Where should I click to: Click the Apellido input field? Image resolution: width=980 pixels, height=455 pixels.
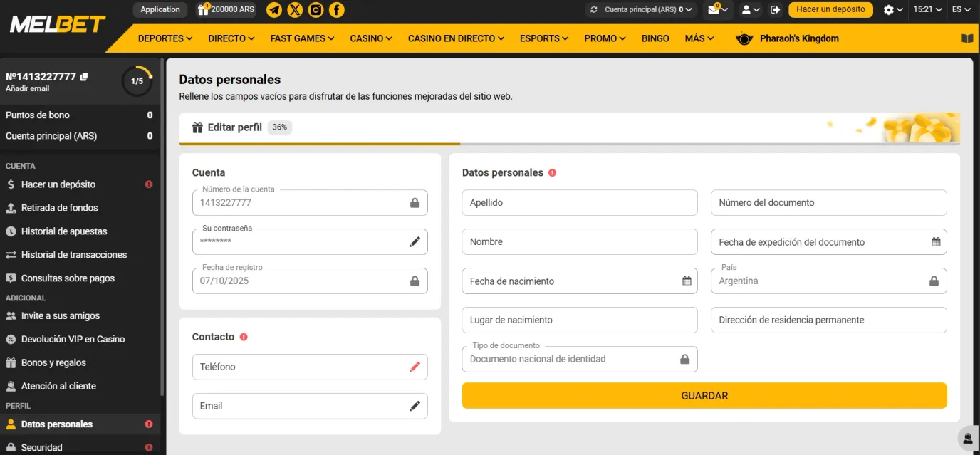[579, 203]
